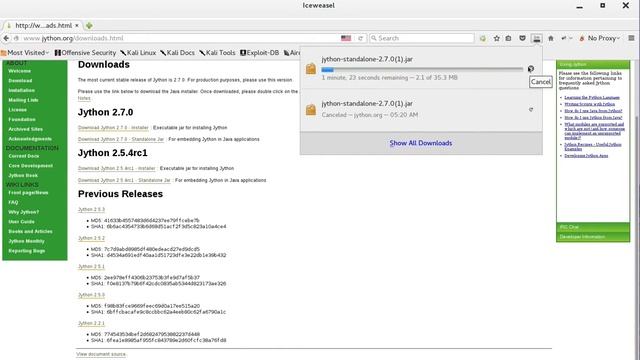This screenshot has height=360, width=640.
Task: Bookmark this page with the star icon
Action: coord(496,38)
